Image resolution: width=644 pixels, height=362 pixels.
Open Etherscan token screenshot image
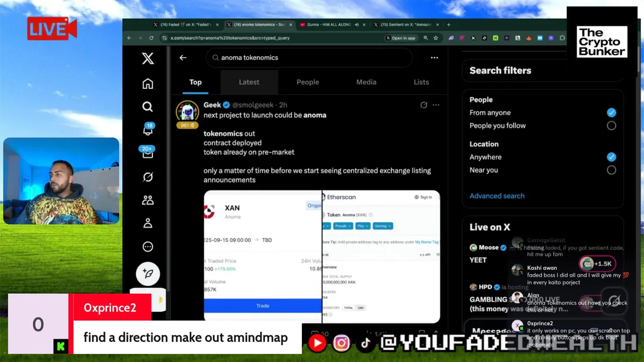381,256
